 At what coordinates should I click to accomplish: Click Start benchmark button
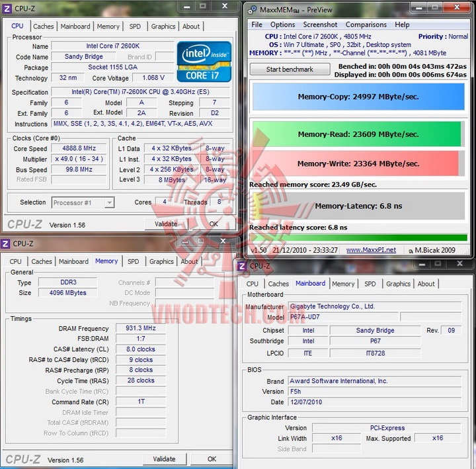point(290,69)
